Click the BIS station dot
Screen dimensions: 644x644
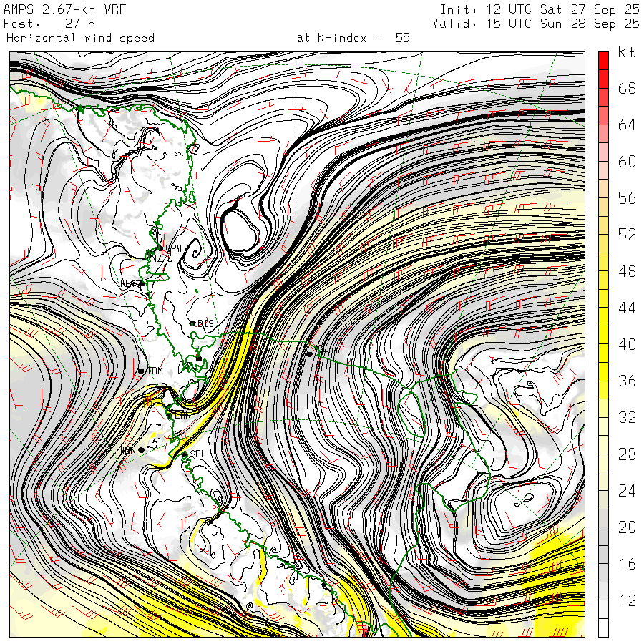coord(192,323)
